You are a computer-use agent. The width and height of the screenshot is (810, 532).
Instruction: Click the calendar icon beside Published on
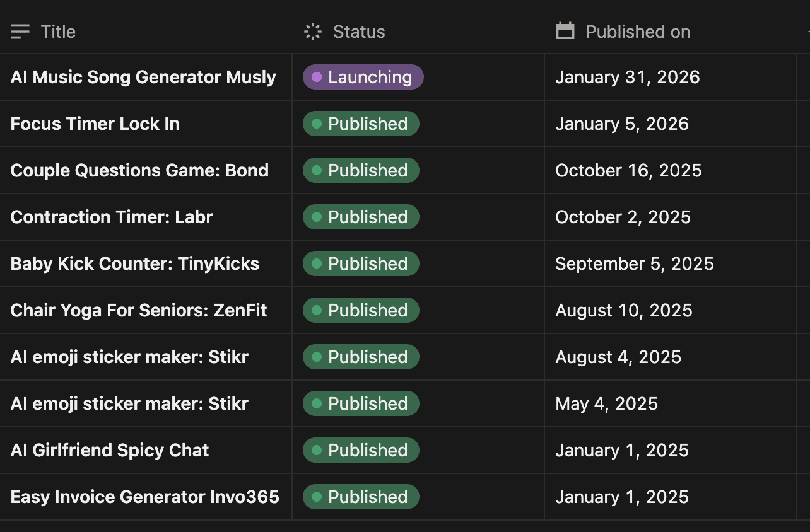(565, 31)
